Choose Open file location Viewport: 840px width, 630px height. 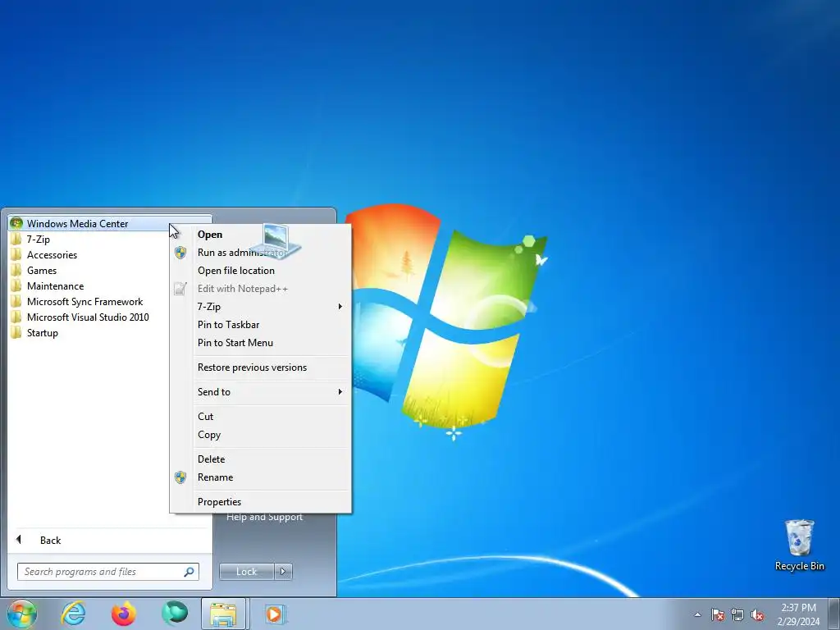pyautogui.click(x=260, y=271)
